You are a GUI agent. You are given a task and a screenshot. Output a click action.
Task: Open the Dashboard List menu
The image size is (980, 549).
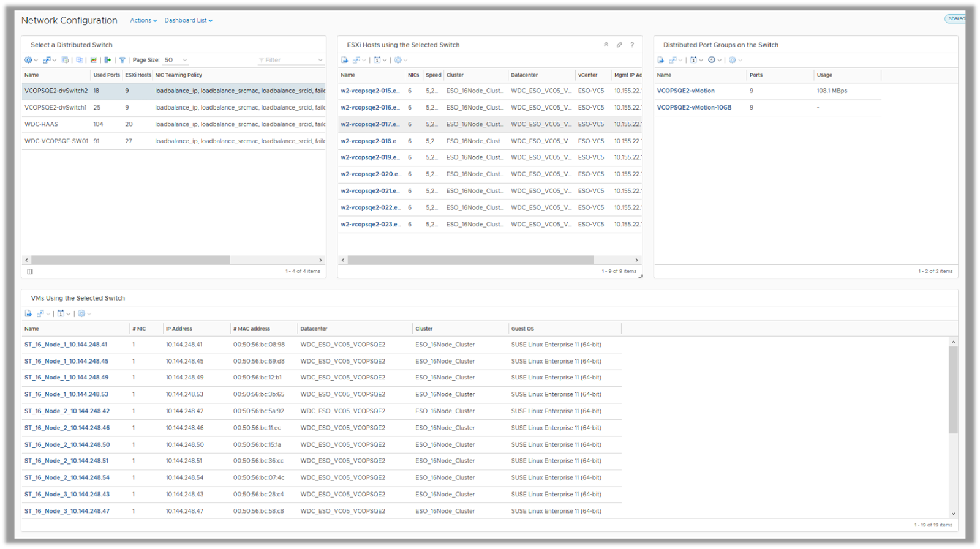pos(188,20)
